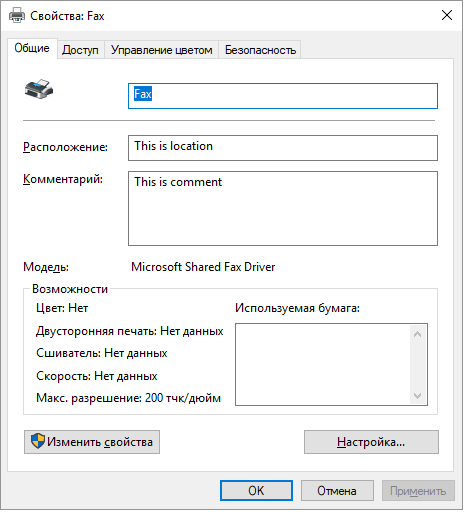Open the Настройка... dialog
The image size is (466, 512).
coord(373,444)
